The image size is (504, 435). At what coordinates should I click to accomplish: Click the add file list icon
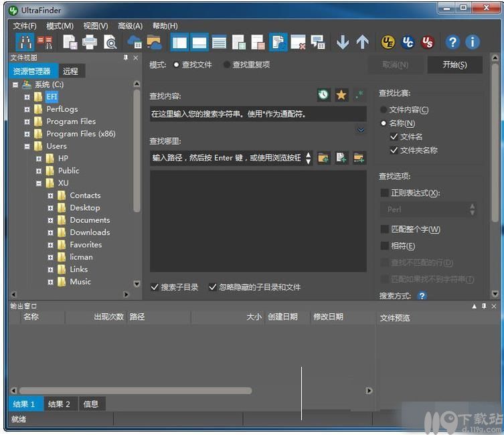pyautogui.click(x=341, y=158)
